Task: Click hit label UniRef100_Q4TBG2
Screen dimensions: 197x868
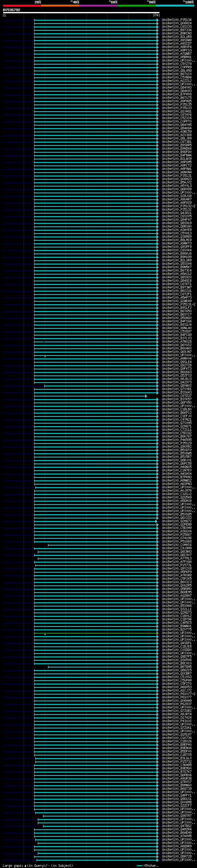Action: (x=177, y=826)
